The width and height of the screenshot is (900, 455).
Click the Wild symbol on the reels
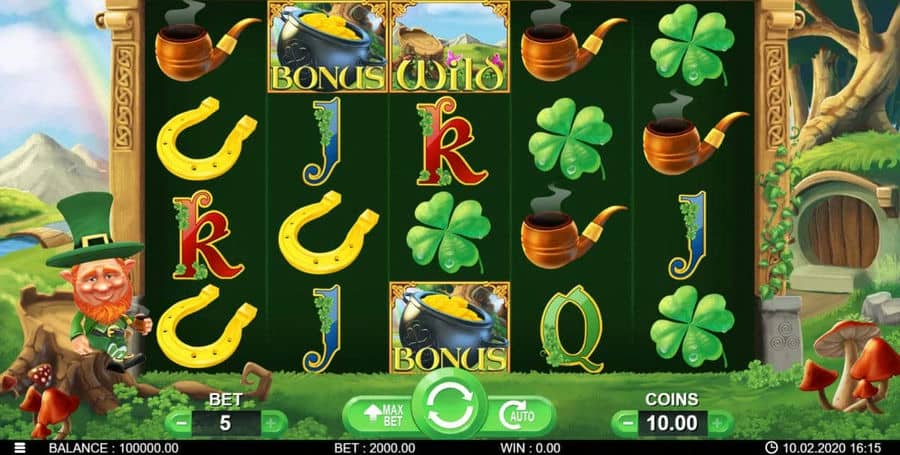(449, 46)
